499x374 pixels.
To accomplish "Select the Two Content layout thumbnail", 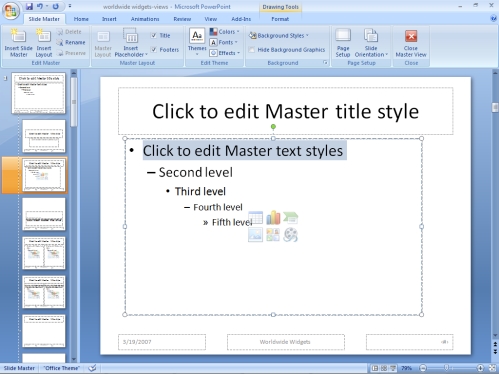I will [x=44, y=253].
